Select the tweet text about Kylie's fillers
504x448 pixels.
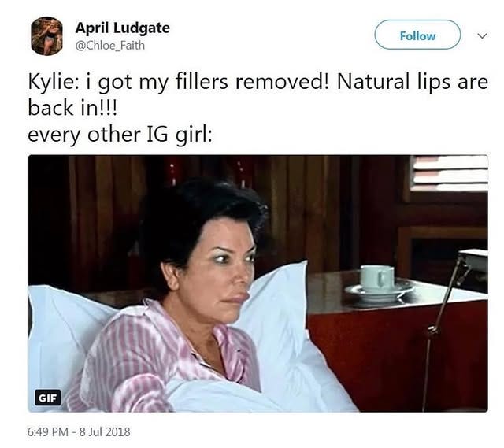258,108
